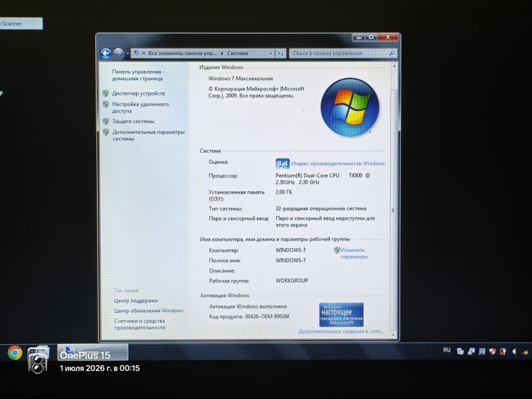Viewport: 532px width, 399px height.
Task: Maximize the System window
Action: (x=371, y=37)
